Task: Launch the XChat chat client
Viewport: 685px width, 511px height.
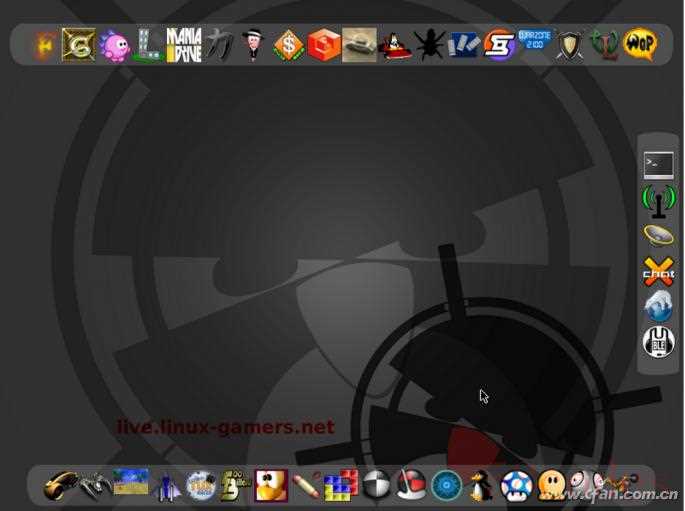Action: [658, 270]
